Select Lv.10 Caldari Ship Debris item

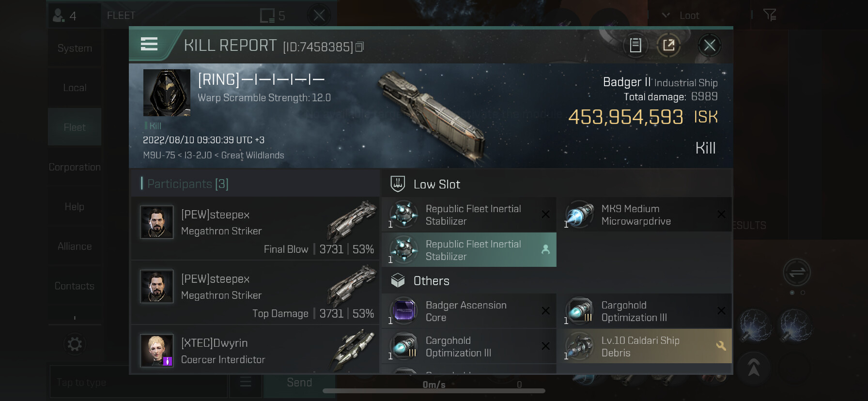pyautogui.click(x=644, y=347)
